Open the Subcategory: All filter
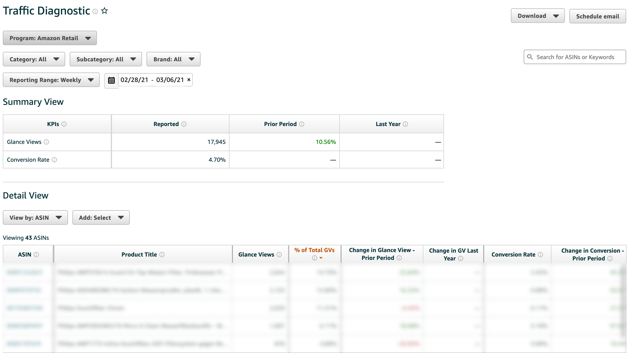The image size is (644, 353). pyautogui.click(x=106, y=59)
